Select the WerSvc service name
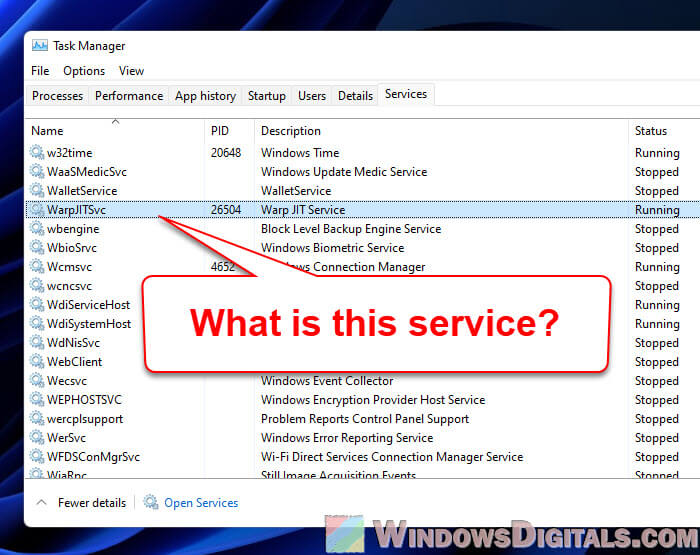Viewport: 700px width, 555px height. point(66,438)
